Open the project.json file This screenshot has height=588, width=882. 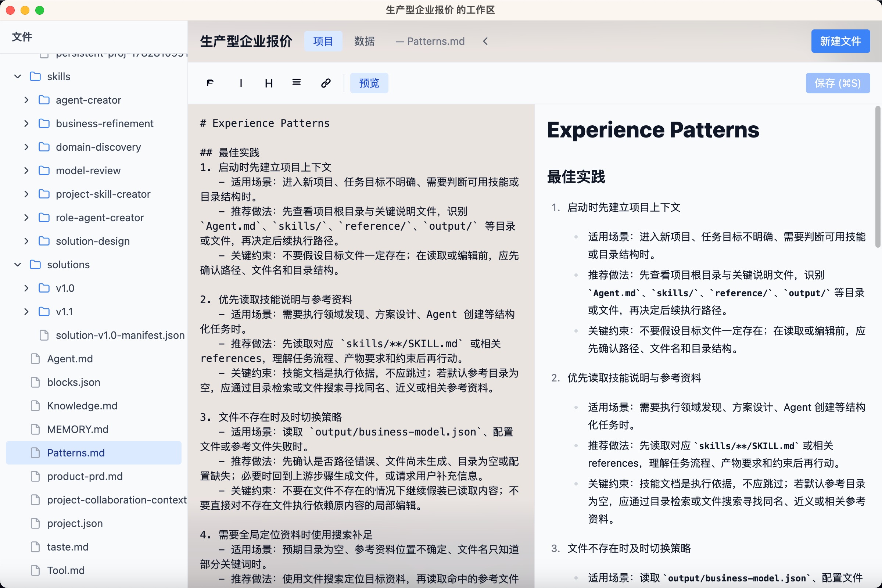94,523
